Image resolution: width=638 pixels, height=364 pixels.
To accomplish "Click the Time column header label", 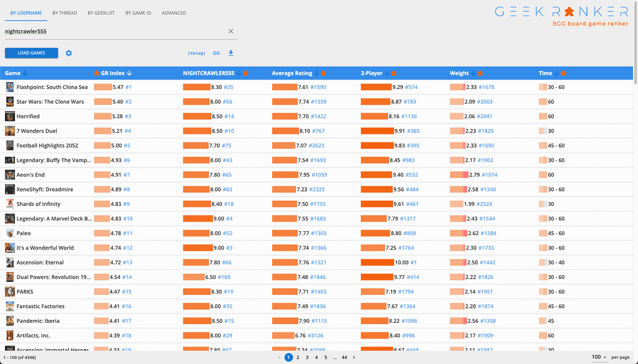I will click(545, 73).
